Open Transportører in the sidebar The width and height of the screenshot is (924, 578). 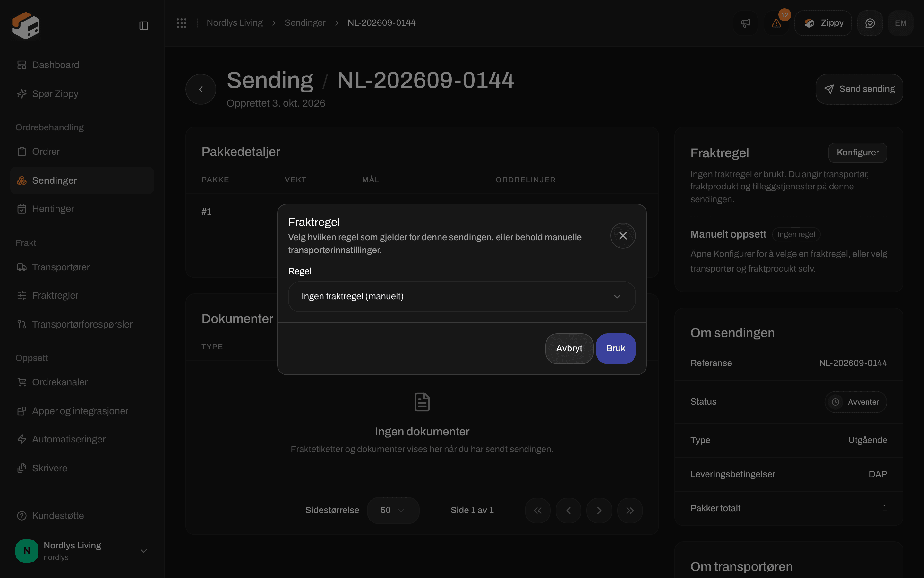click(82, 267)
